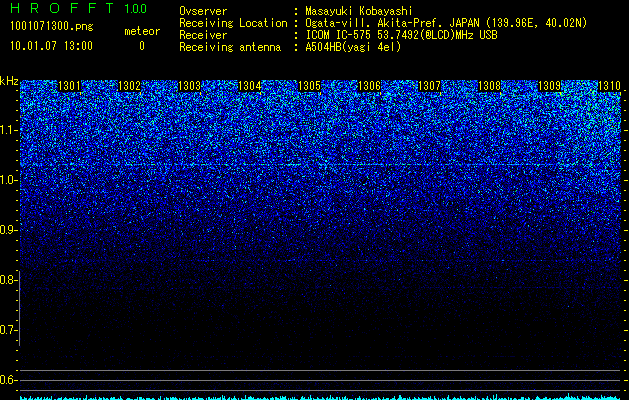Click the 1310 time marker
Screen dimensions: 629x400
[x=609, y=86]
